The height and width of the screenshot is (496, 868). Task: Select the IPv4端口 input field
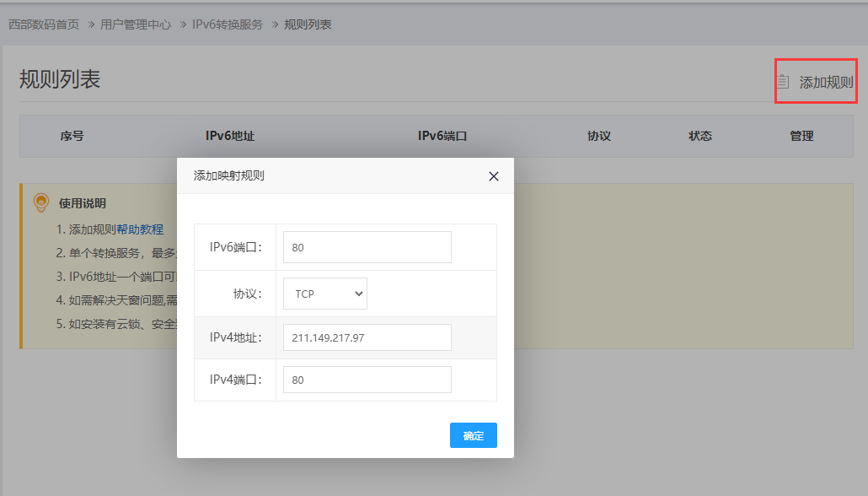click(x=367, y=380)
